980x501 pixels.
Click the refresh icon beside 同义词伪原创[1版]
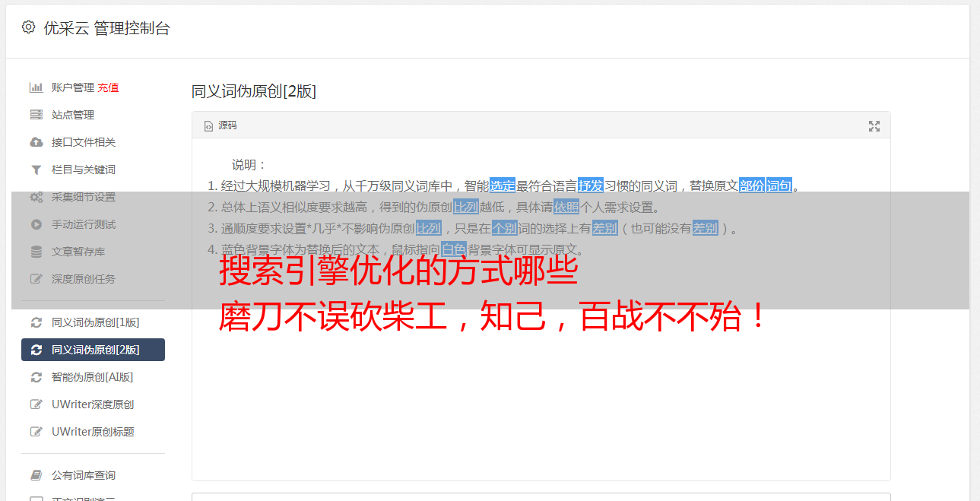(36, 322)
